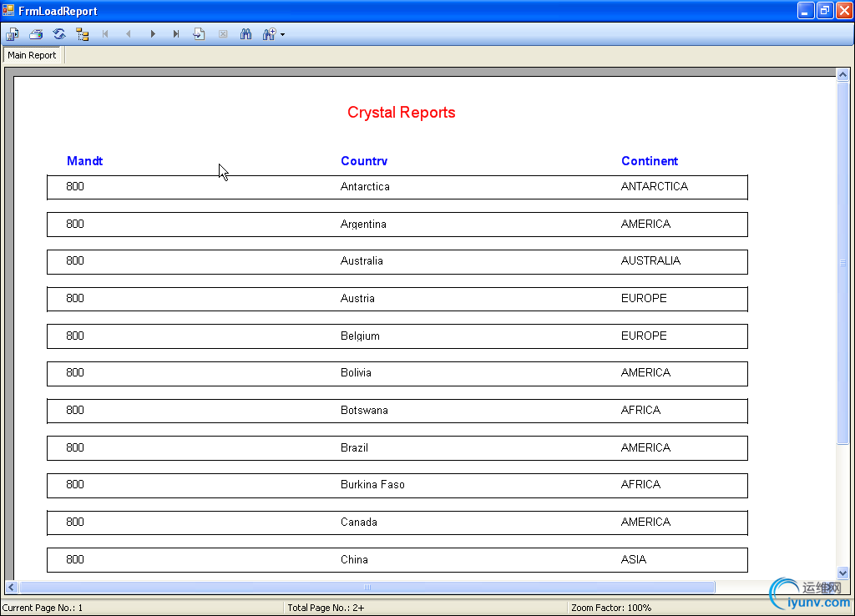The height and width of the screenshot is (616, 855).
Task: Click 800 in the Belgium row
Action: (74, 336)
